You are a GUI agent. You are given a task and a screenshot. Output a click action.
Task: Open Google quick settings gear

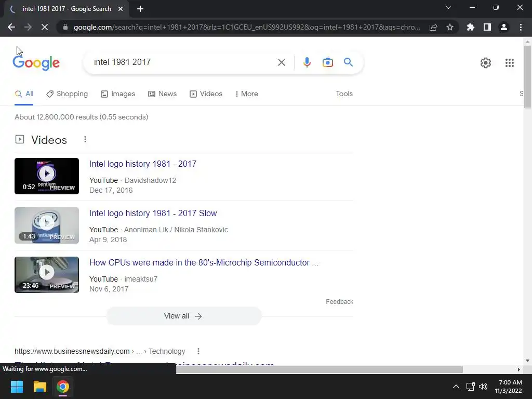486,63
